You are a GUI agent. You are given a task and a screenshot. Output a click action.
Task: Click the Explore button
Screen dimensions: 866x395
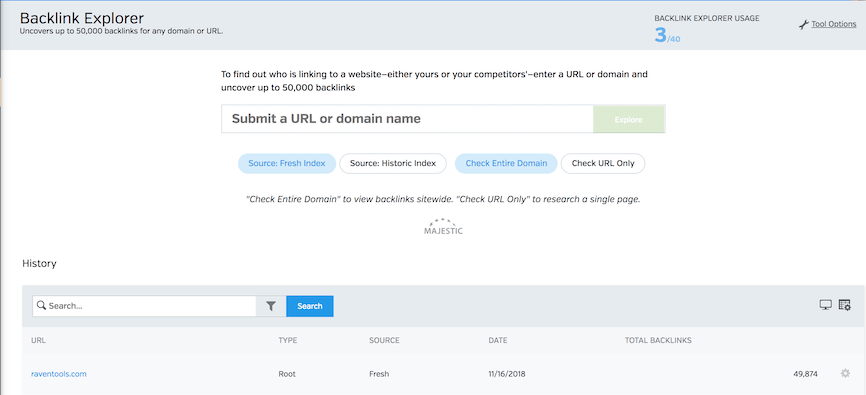629,119
